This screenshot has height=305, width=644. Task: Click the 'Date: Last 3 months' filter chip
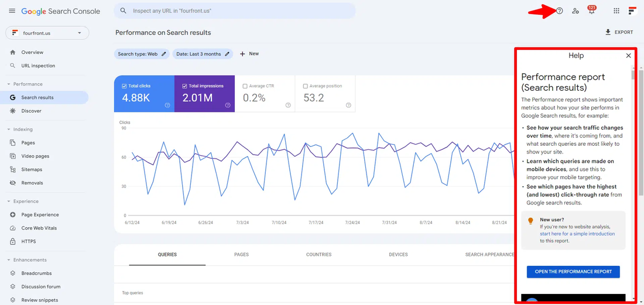(203, 54)
